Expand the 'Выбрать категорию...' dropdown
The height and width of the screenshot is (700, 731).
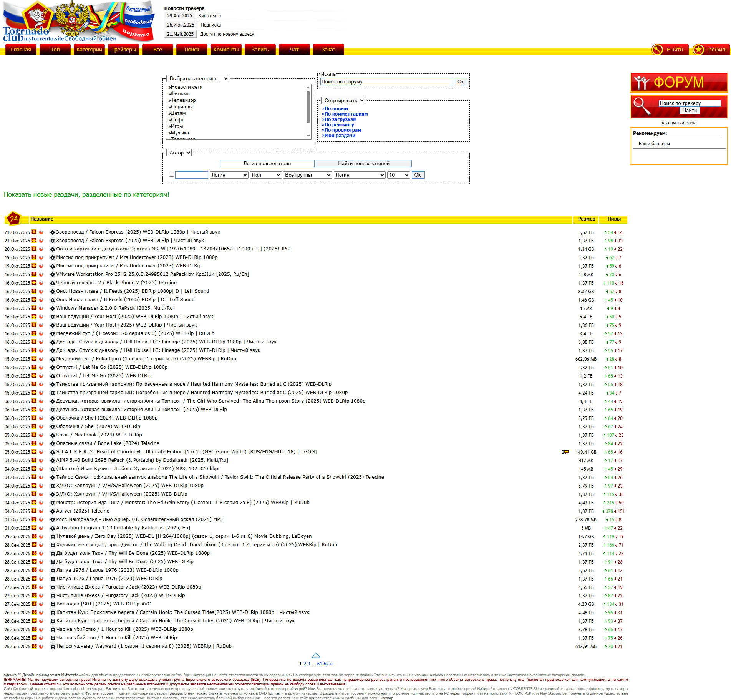[x=198, y=79]
